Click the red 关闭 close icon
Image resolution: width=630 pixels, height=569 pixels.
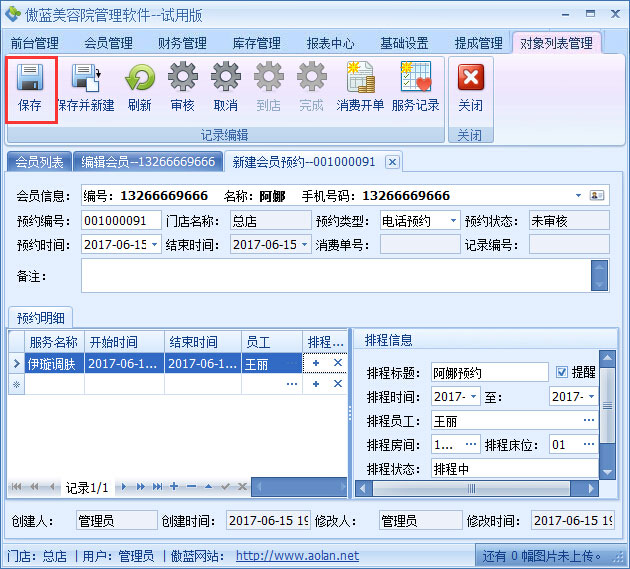(x=470, y=88)
